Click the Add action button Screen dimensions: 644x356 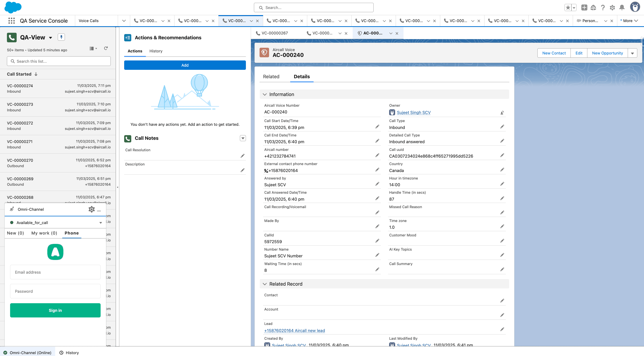[185, 65]
